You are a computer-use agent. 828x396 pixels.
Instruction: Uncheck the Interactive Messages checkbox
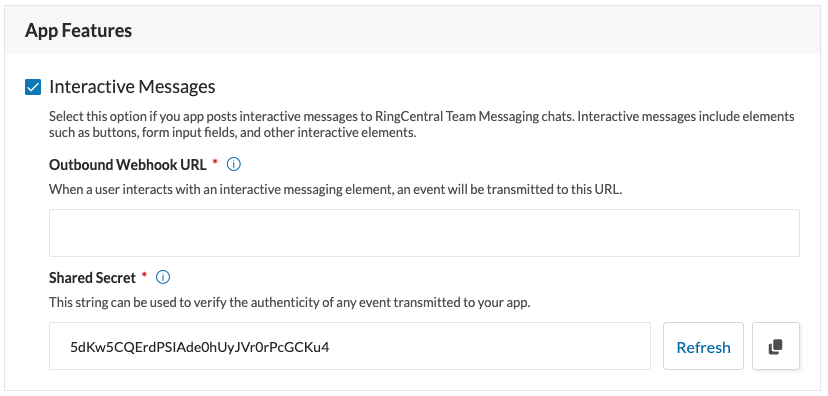[33, 87]
